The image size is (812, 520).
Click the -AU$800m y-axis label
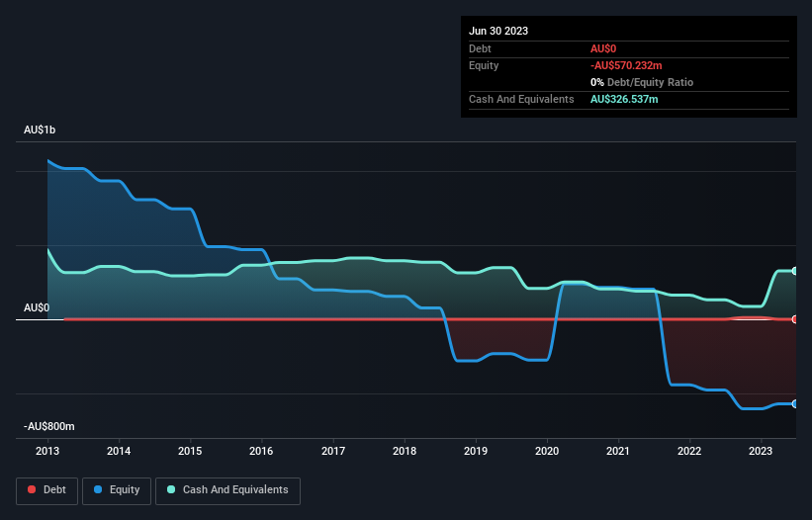click(x=49, y=426)
